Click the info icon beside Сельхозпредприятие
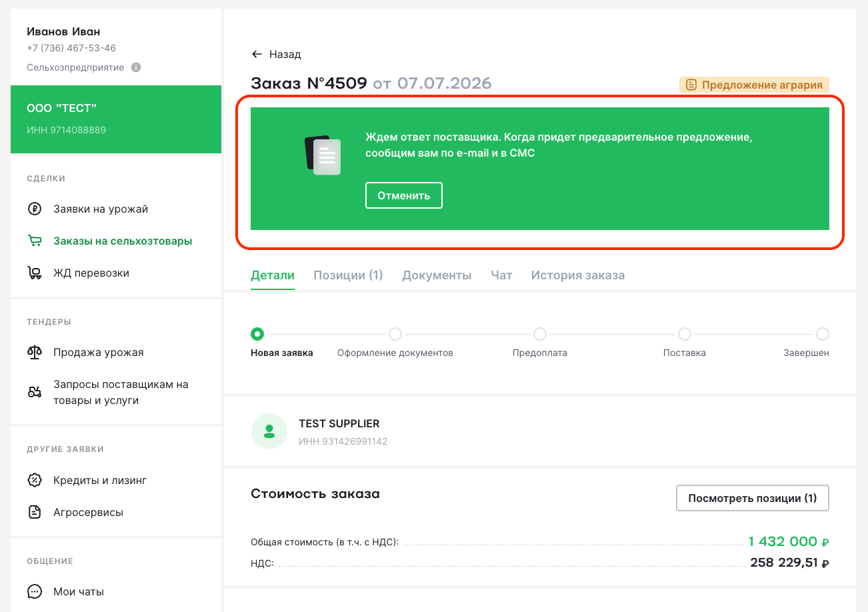The height and width of the screenshot is (612, 868). coord(136,67)
